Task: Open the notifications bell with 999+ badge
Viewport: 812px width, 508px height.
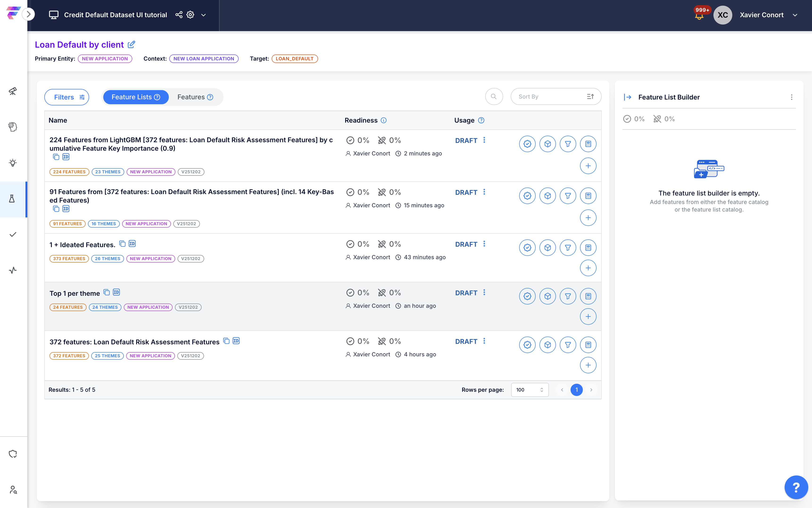Action: coord(699,16)
